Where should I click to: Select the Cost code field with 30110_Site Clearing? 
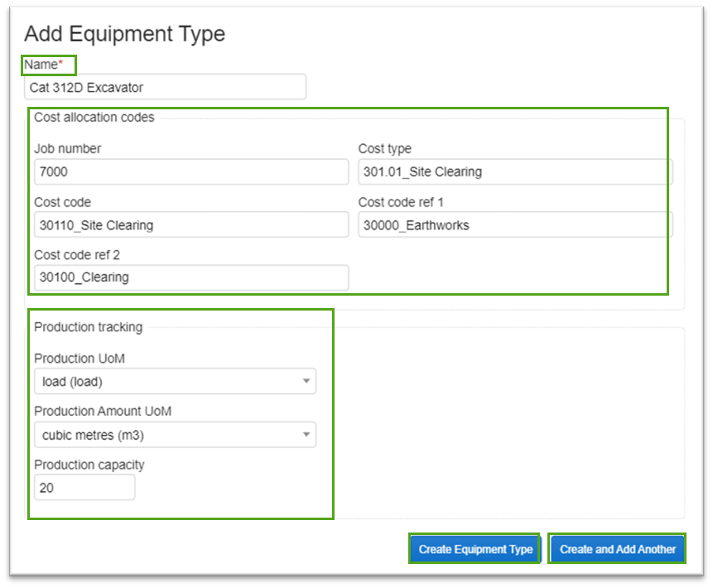pos(190,224)
